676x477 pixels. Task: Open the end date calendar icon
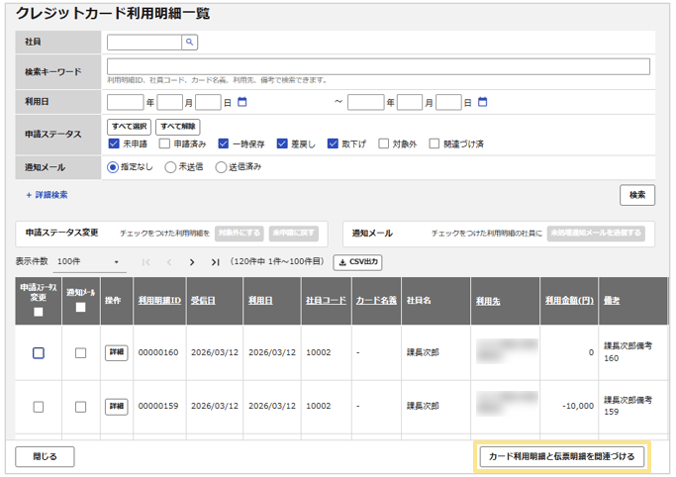482,102
